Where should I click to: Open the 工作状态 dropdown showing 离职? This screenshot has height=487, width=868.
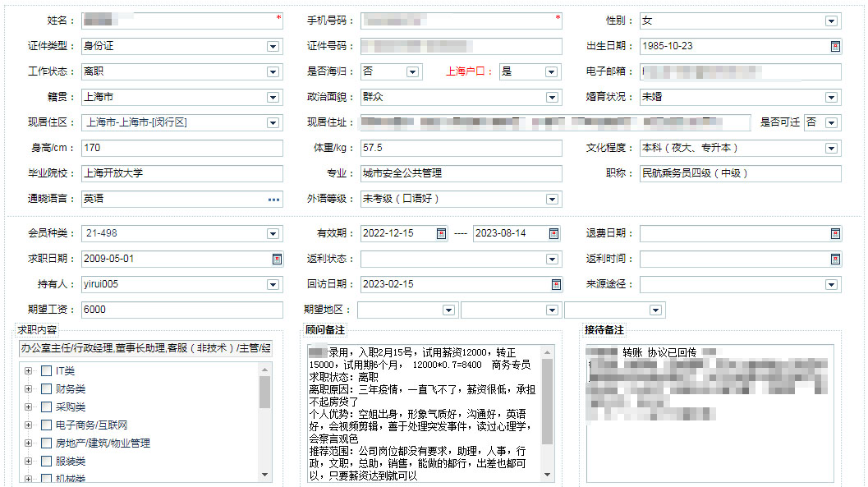tap(273, 72)
